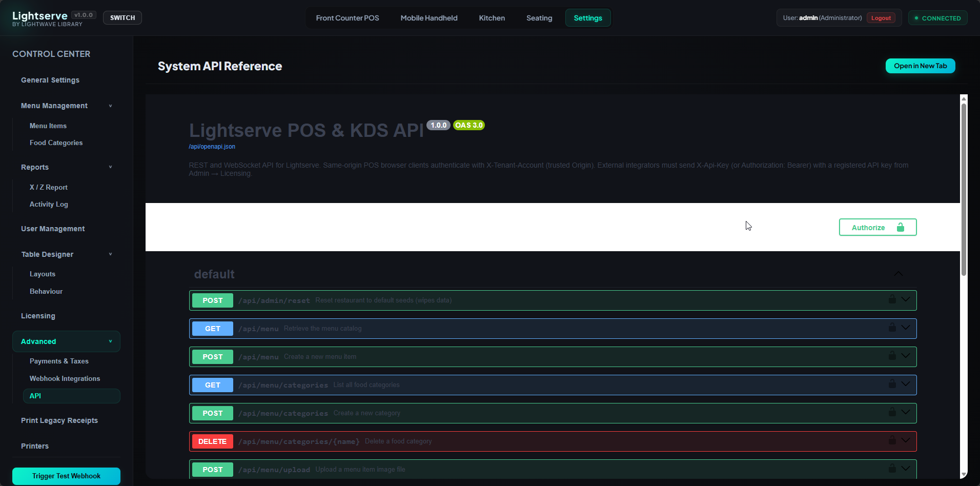Collapse the Reports sidebar group
Screen dimensions: 980x486
click(x=110, y=167)
